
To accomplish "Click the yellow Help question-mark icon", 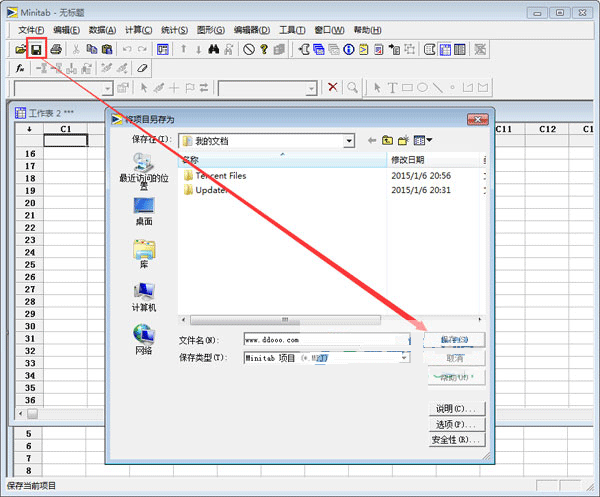I will point(264,49).
